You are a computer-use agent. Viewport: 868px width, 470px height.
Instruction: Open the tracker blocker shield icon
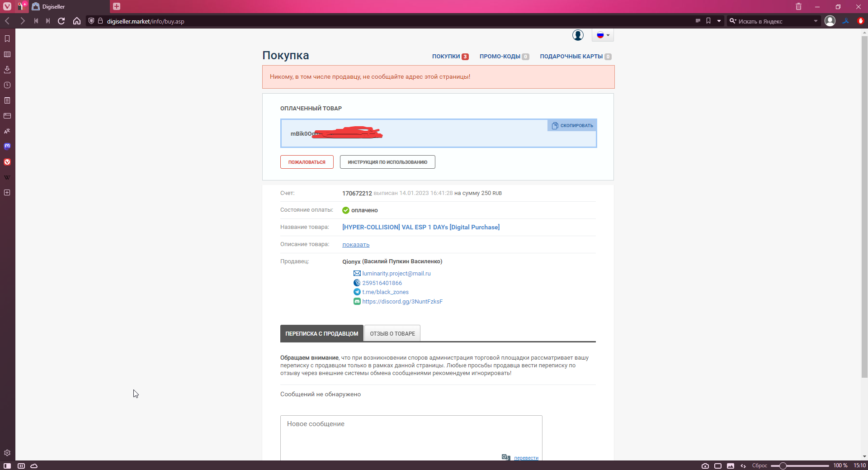tap(91, 21)
